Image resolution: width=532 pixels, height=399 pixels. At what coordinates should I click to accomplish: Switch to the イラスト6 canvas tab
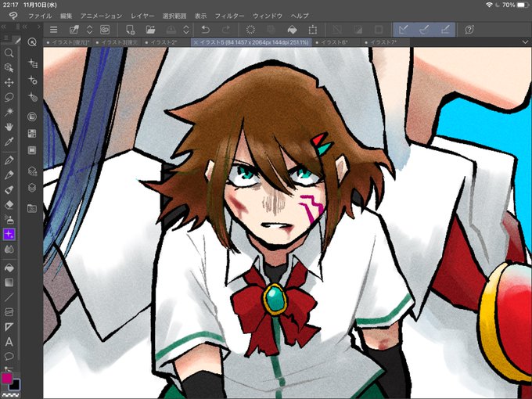pos(336,42)
